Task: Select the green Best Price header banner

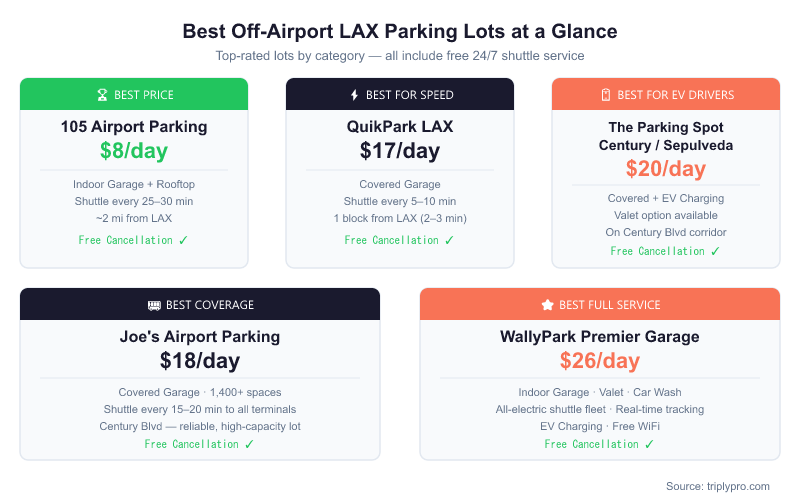Action: pyautogui.click(x=134, y=95)
